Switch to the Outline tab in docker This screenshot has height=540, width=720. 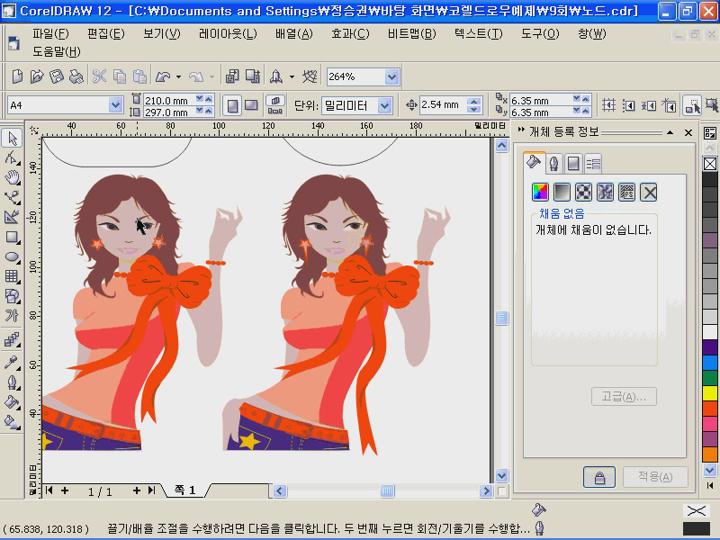[554, 163]
